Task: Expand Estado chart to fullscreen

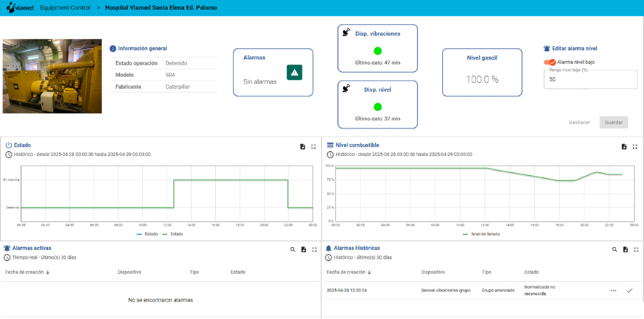Action: click(313, 147)
